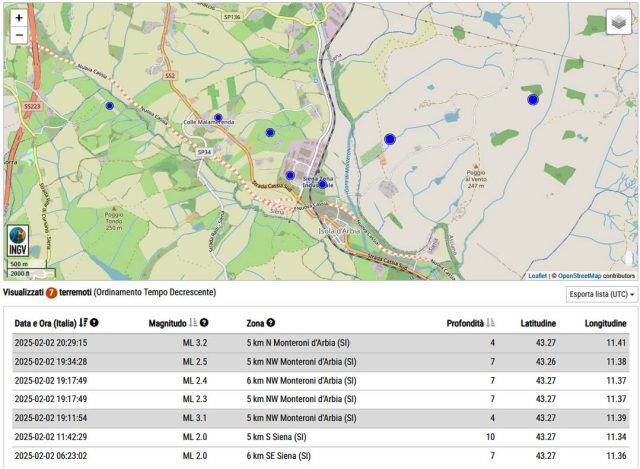Open the Esporta lista (UTC) dropdown
The height and width of the screenshot is (469, 640).
click(601, 294)
